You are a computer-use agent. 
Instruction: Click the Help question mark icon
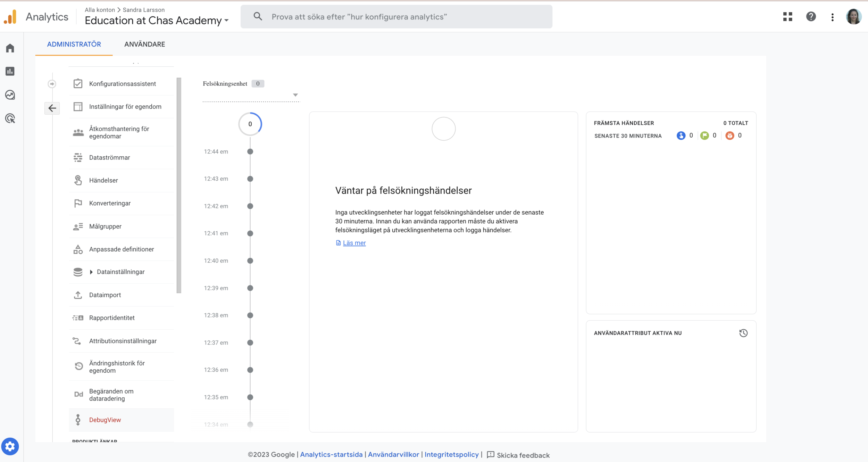[x=811, y=17]
